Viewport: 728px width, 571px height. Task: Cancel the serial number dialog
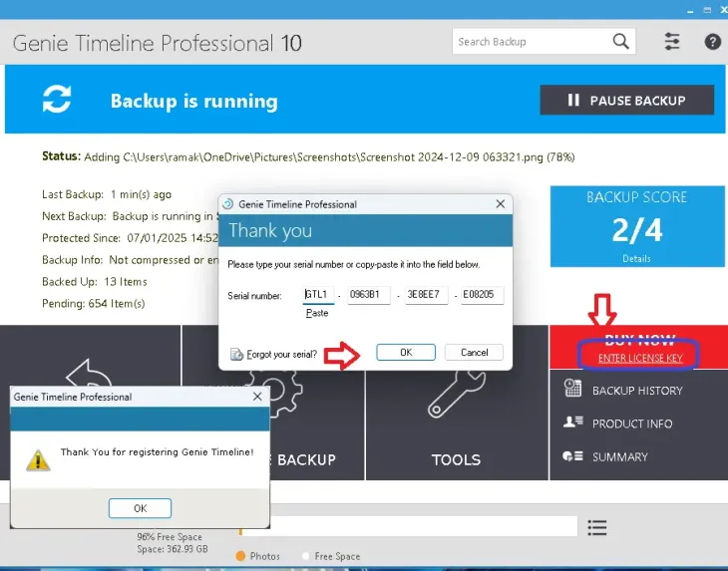click(474, 352)
